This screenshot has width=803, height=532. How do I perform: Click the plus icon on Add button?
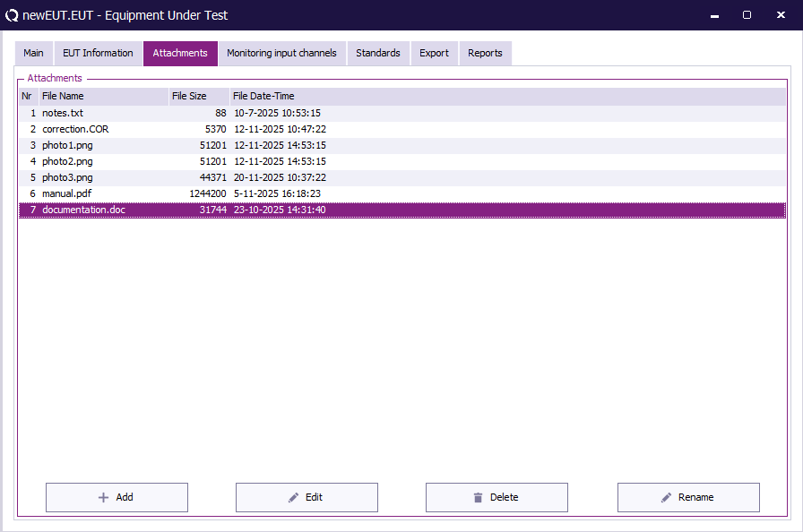(x=103, y=497)
